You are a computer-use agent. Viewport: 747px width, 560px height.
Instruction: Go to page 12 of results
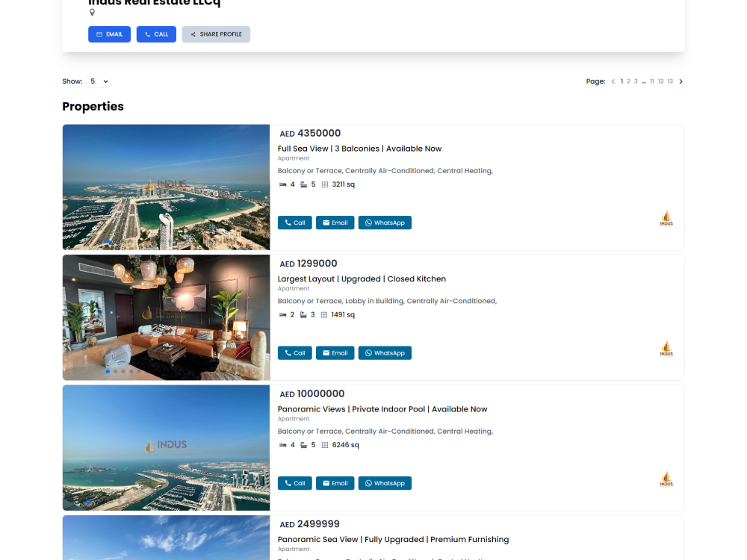click(660, 81)
